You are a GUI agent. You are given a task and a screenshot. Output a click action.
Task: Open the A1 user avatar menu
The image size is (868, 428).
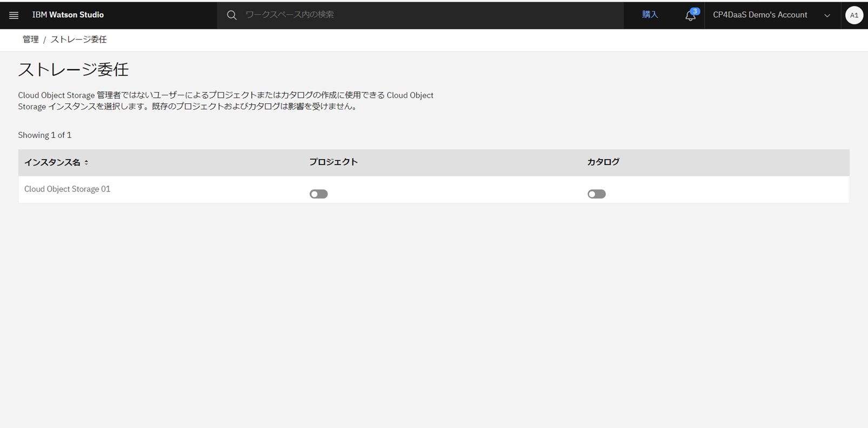pyautogui.click(x=854, y=15)
